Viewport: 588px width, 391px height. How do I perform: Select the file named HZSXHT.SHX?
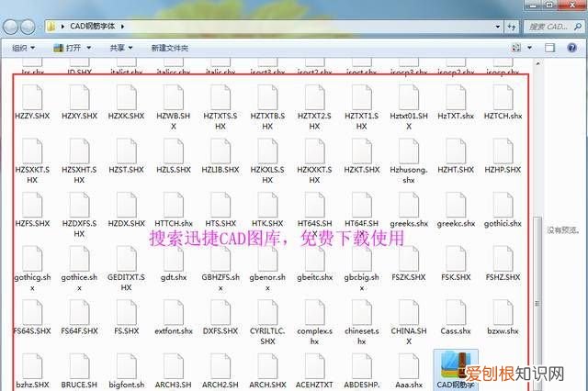pyautogui.click(x=79, y=161)
